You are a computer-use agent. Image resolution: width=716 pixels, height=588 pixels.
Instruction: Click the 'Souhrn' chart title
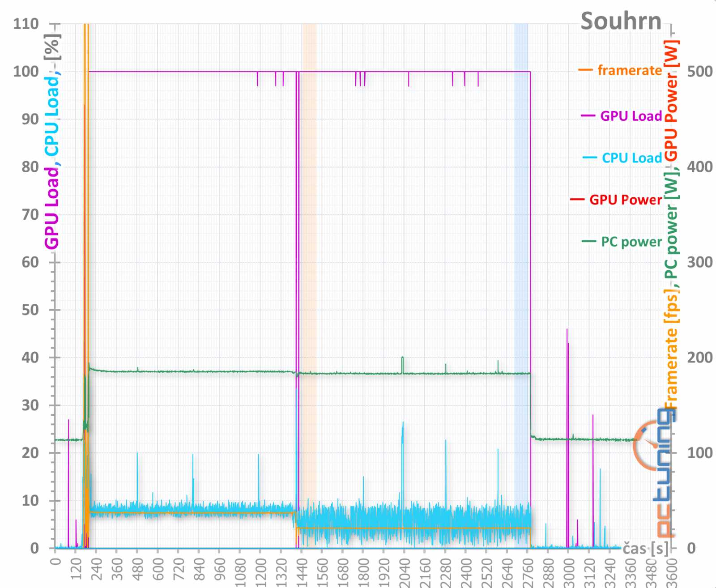(621, 21)
